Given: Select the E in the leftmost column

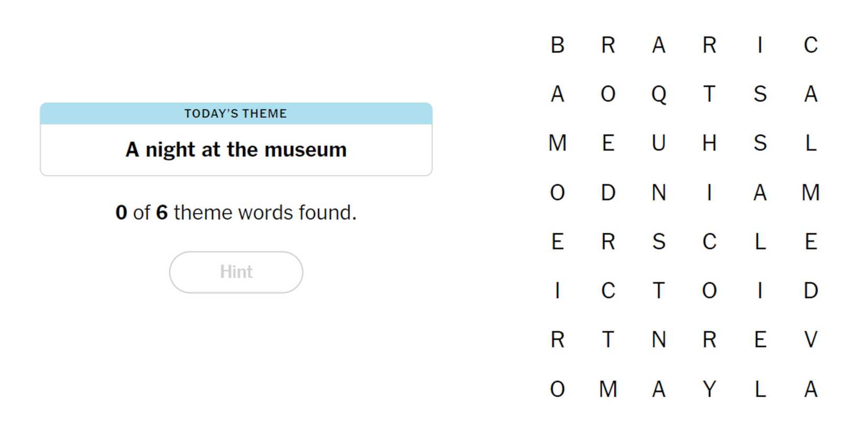Looking at the screenshot, I should (x=557, y=242).
